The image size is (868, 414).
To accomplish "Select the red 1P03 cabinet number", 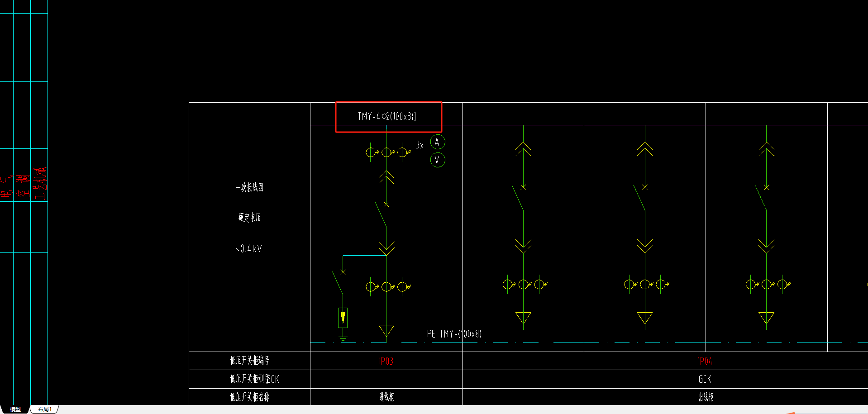I will tap(386, 361).
